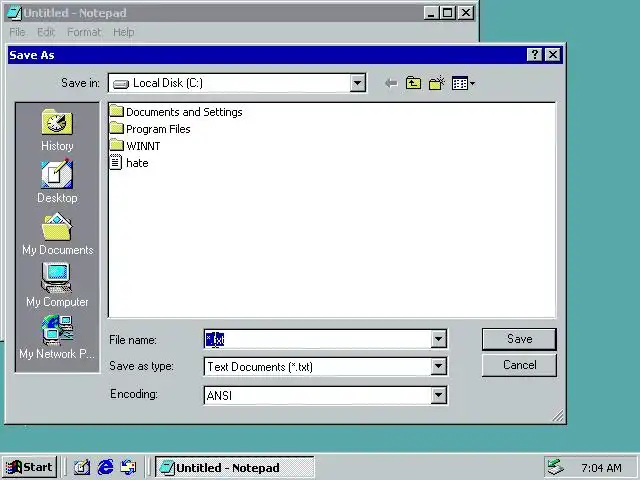The image size is (640, 480).
Task: Click the 7:04 AM clock
Action: pyautogui.click(x=601, y=468)
